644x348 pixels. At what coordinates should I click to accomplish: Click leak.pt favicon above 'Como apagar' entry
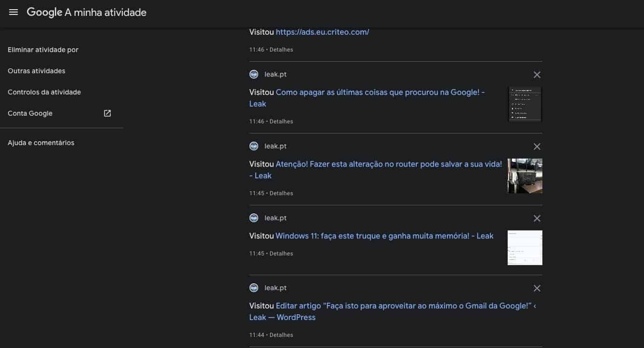254,74
